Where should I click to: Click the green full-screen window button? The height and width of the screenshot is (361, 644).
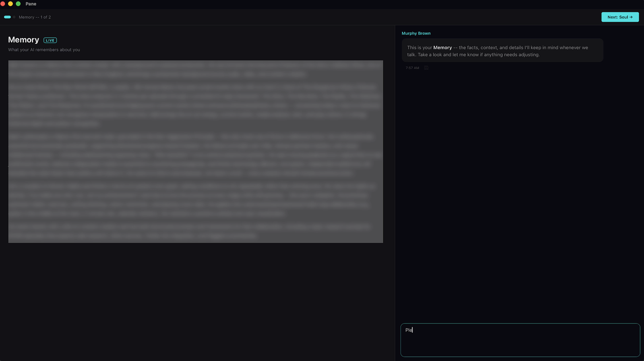click(18, 4)
